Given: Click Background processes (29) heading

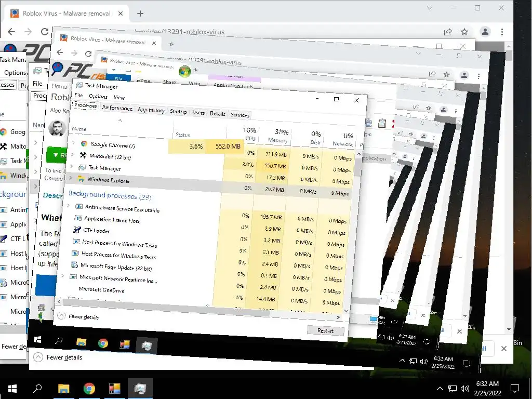Looking at the screenshot, I should 110,195.
